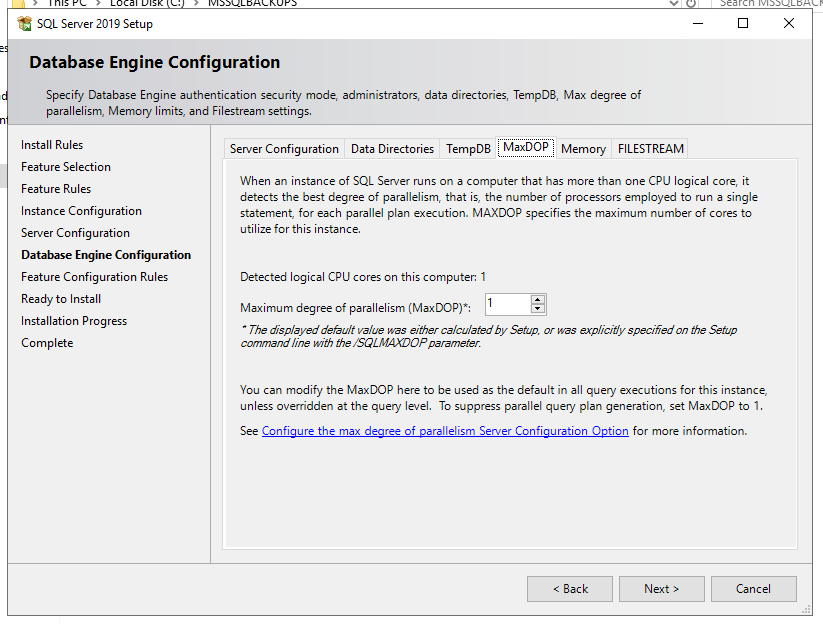Click the refresh icon in Explorer address bar
Image resolution: width=823 pixels, height=624 pixels.
click(691, 4)
